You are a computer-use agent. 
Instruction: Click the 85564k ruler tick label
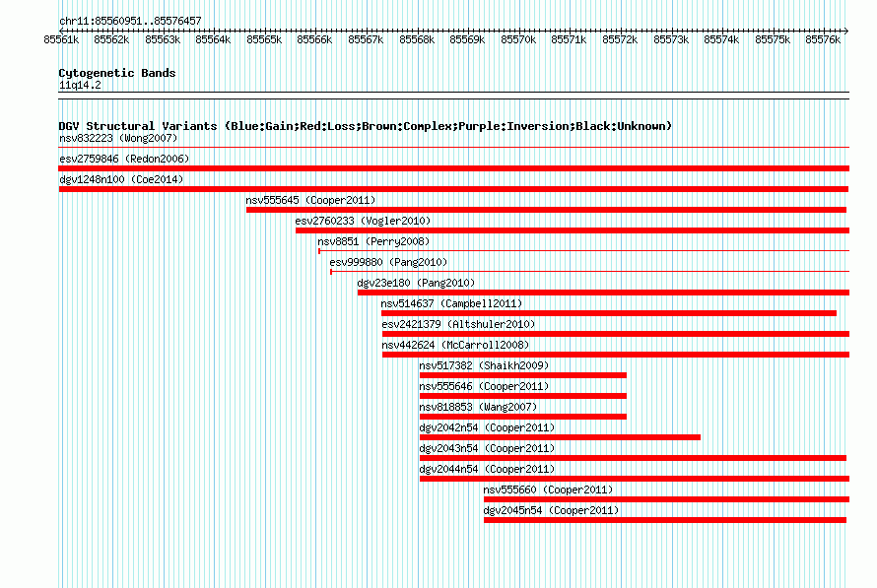[213, 39]
